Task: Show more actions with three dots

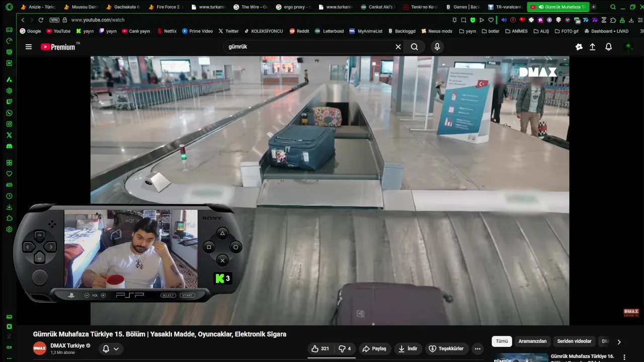Action: click(x=477, y=348)
